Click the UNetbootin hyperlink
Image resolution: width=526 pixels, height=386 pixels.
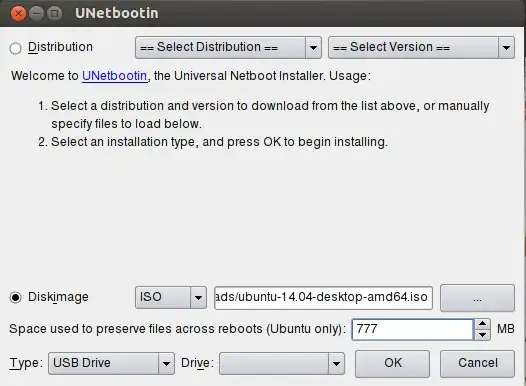[114, 76]
